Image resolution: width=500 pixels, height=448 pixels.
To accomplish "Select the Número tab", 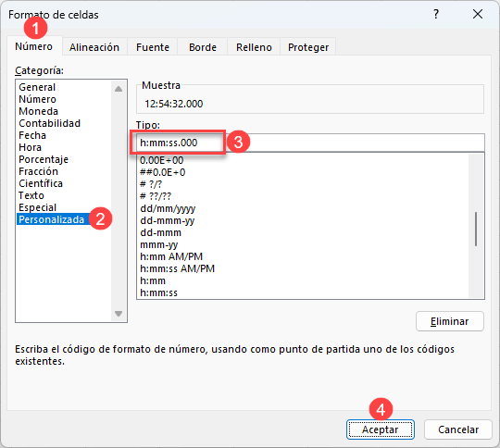I will (x=34, y=46).
